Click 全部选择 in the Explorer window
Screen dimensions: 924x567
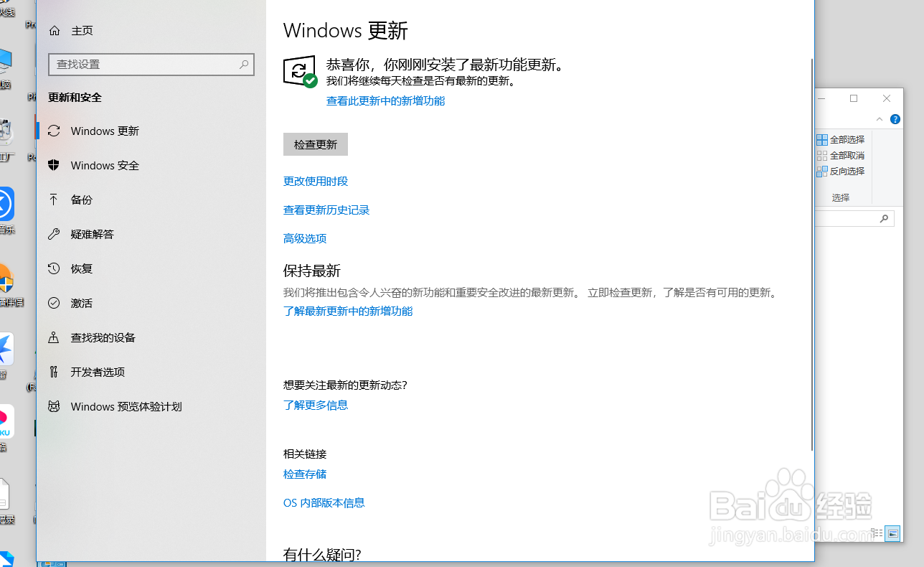[841, 140]
